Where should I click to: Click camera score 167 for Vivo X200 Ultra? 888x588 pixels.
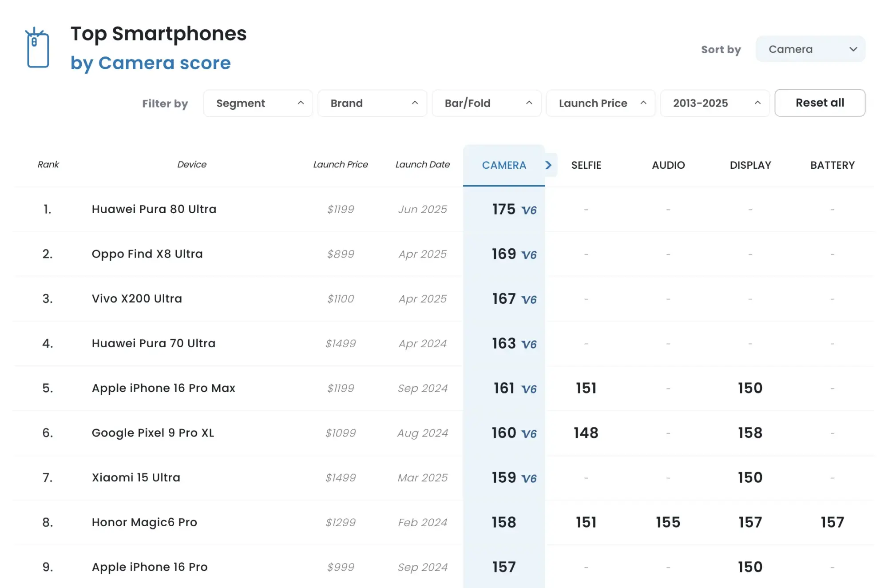point(504,299)
